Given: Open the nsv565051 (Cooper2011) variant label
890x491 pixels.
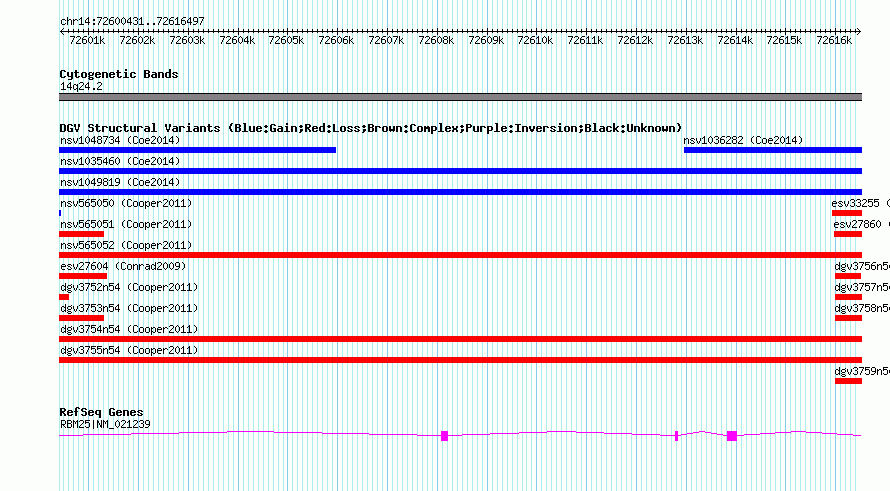Looking at the screenshot, I should pos(126,224).
